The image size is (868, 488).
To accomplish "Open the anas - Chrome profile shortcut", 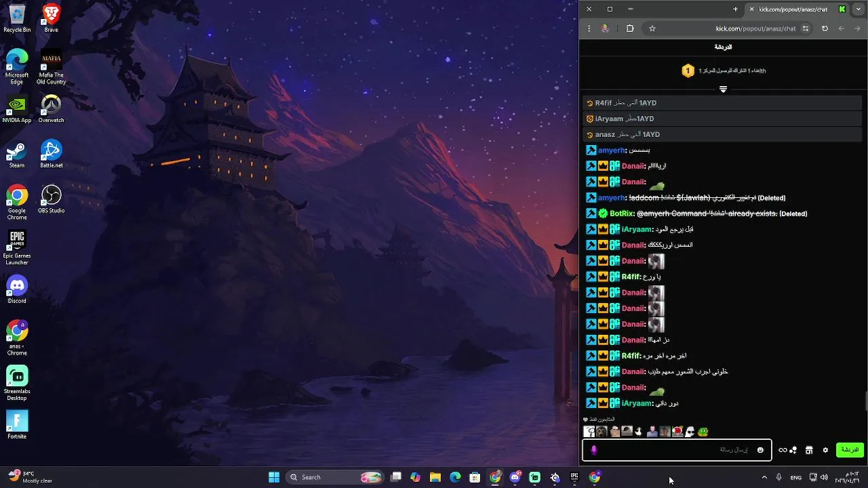I will coord(17,338).
